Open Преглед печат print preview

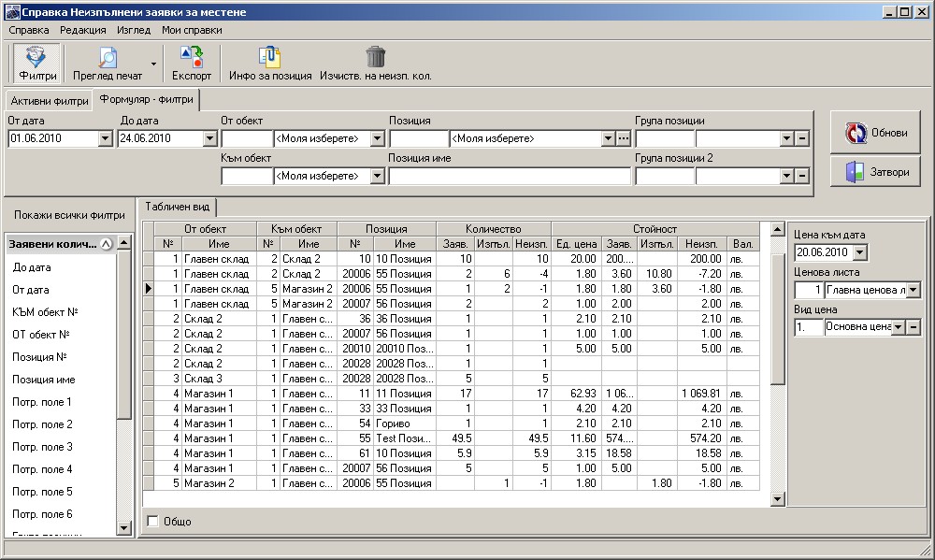point(108,64)
